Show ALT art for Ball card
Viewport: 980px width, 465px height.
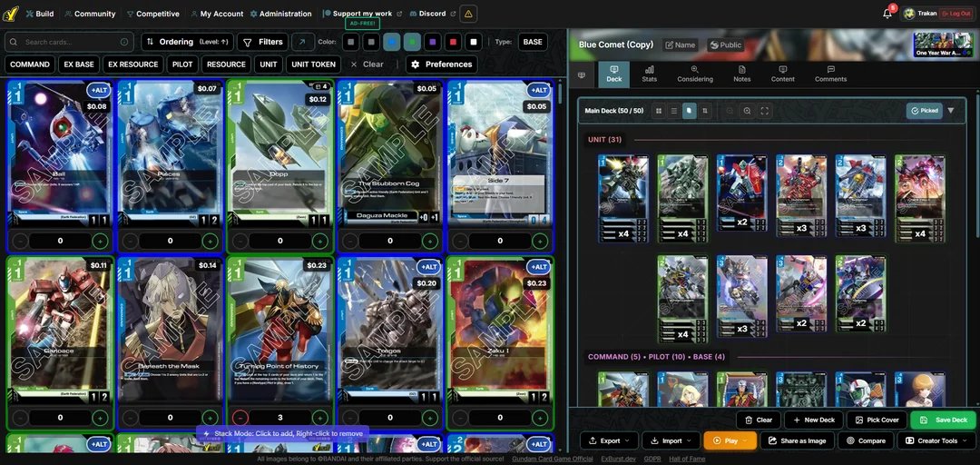pos(98,90)
